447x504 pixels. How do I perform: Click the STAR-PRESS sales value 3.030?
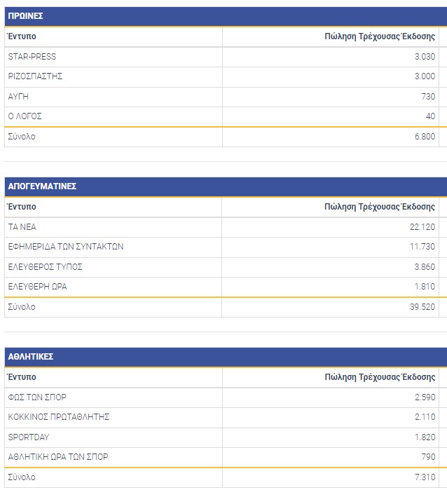pyautogui.click(x=425, y=57)
